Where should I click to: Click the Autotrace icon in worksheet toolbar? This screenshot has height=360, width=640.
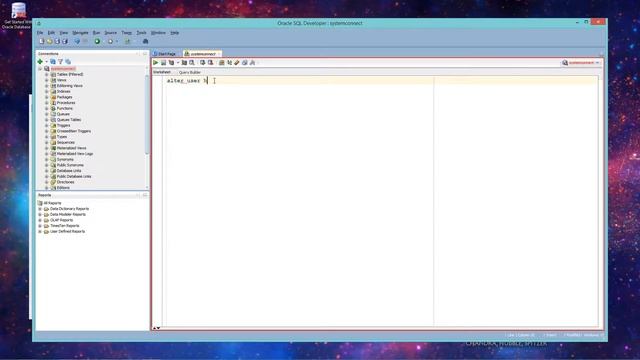coord(184,62)
